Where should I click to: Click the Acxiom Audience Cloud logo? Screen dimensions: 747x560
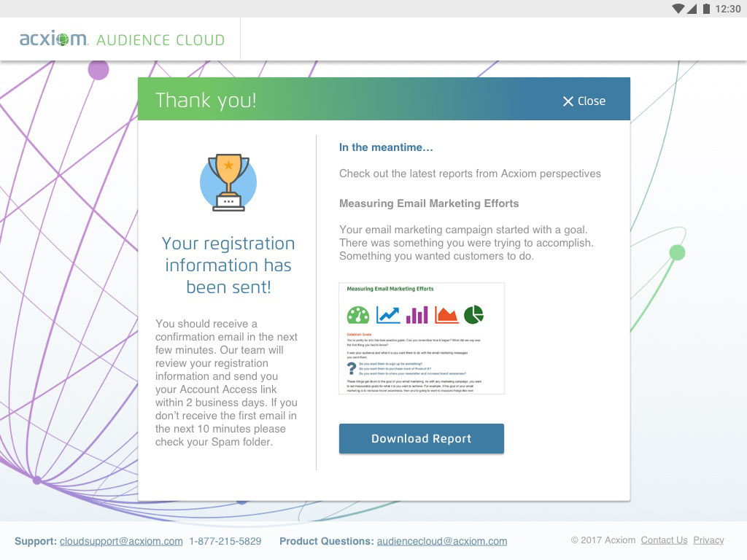(122, 39)
